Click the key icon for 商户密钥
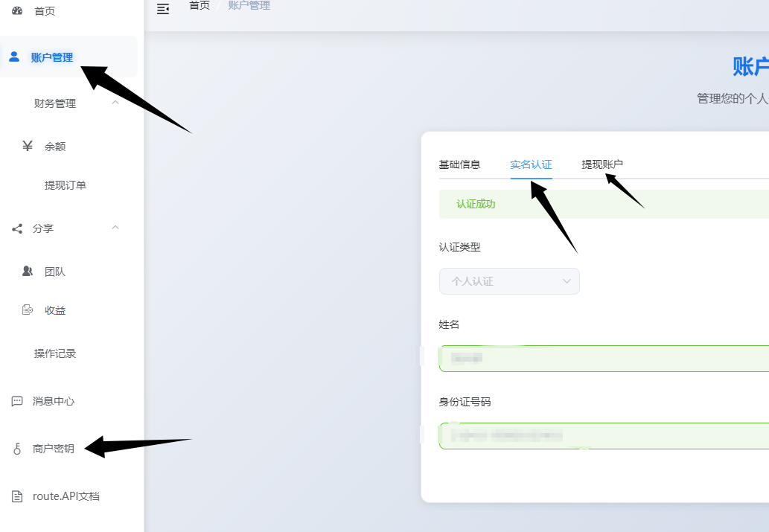This screenshot has width=769, height=532. [17, 449]
